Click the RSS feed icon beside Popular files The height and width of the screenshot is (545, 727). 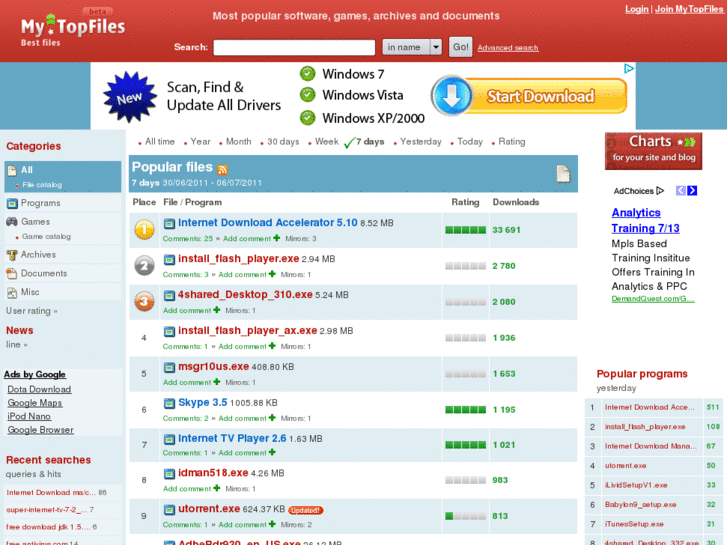pos(223,170)
